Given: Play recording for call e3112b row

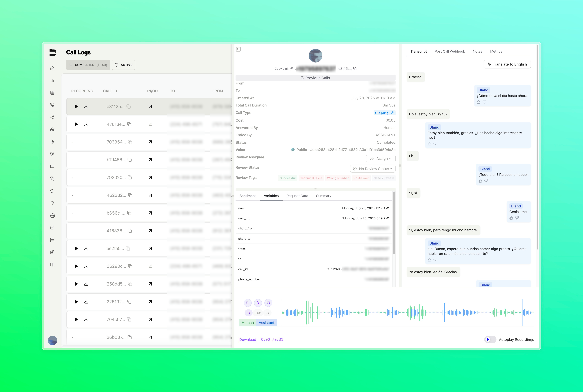Looking at the screenshot, I should coord(76,106).
